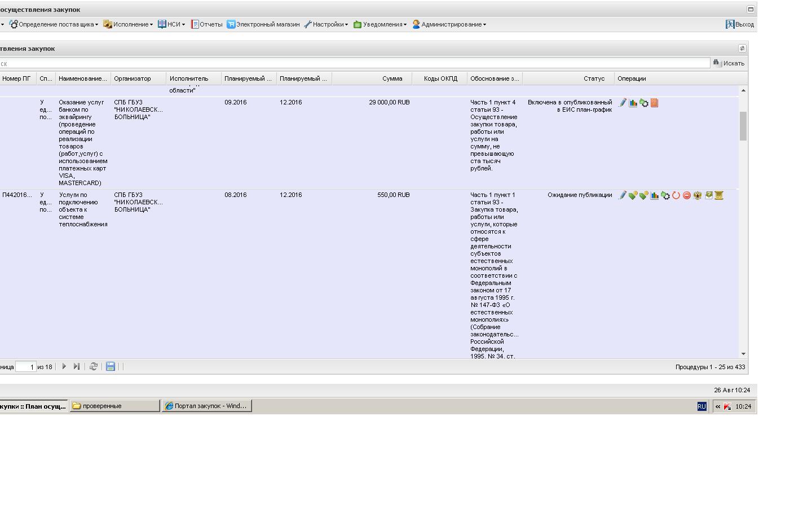This screenshot has height=508, width=812.
Task: Sort by Статус column header
Action: pos(568,78)
